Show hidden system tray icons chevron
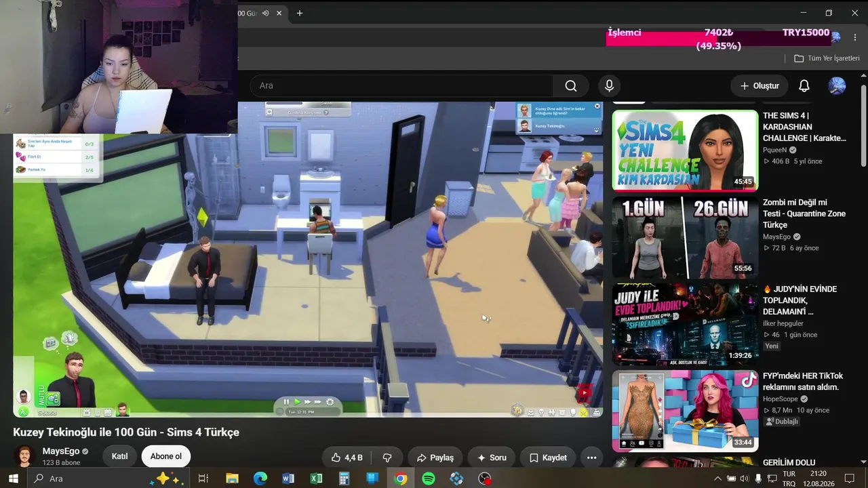This screenshot has width=868, height=488. [x=717, y=479]
